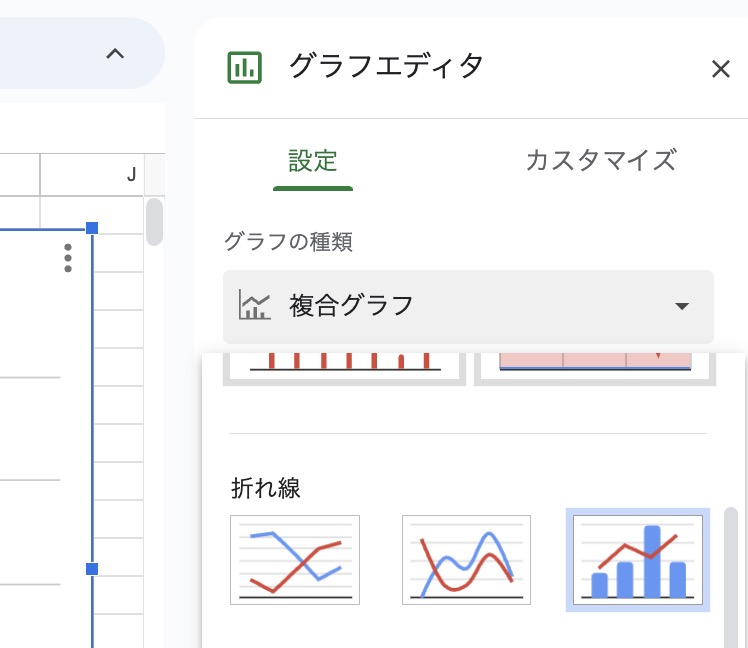The width and height of the screenshot is (748, 648).
Task: Click the combo chart icon beside 複合グラフ
Action: point(255,305)
